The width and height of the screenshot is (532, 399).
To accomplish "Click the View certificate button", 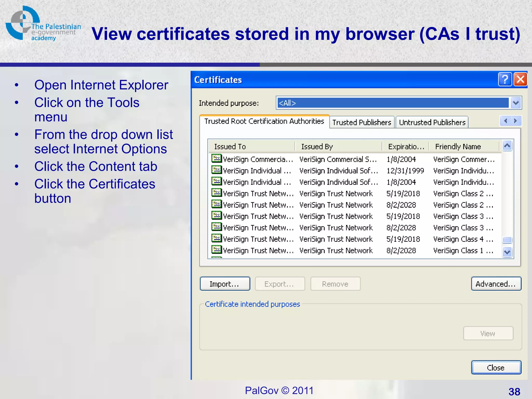I will (488, 333).
